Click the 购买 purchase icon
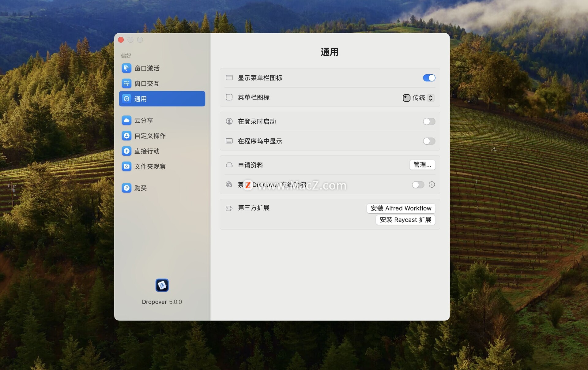 pyautogui.click(x=126, y=188)
